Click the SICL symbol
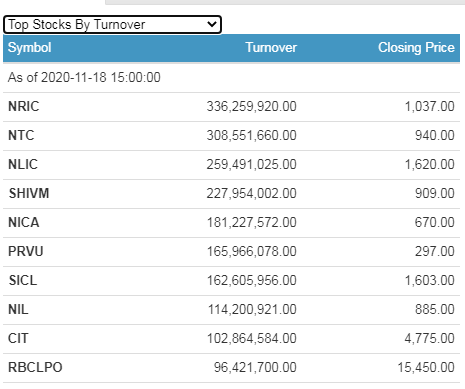This screenshot has height=389, width=465. coord(23,281)
